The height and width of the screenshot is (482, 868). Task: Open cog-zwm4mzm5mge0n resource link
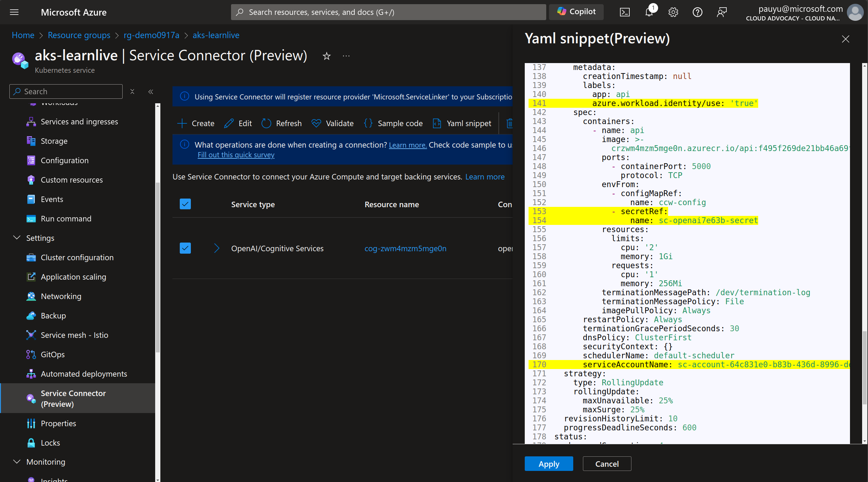(x=405, y=248)
